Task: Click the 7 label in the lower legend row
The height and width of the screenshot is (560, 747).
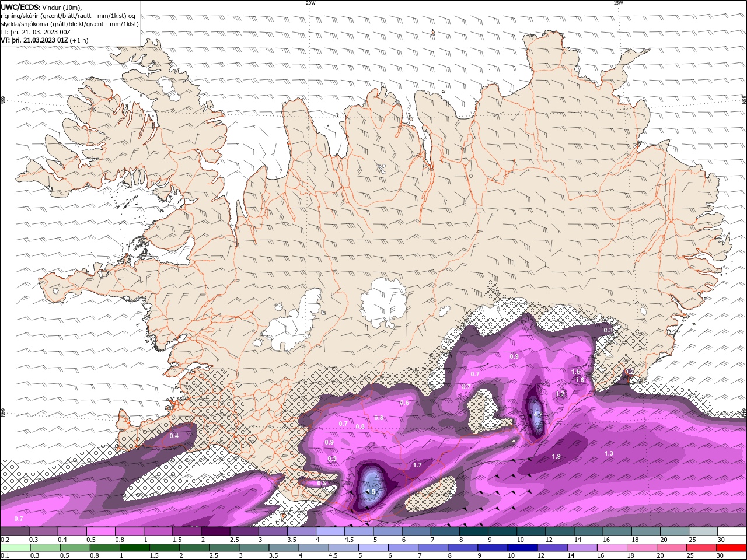Action: 420,555
